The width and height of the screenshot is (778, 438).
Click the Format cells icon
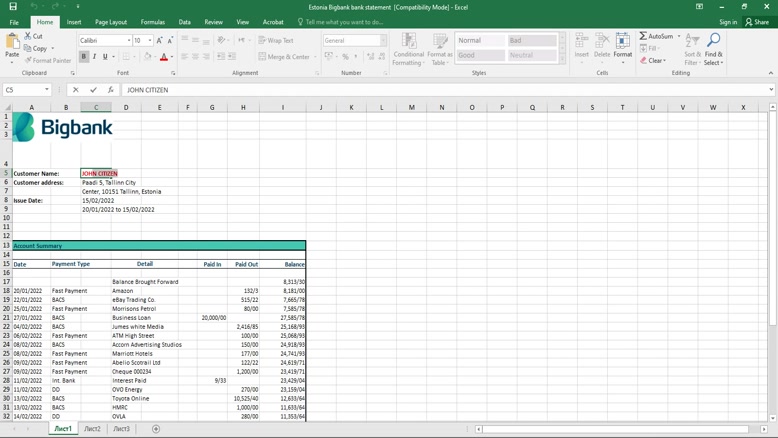click(x=622, y=42)
